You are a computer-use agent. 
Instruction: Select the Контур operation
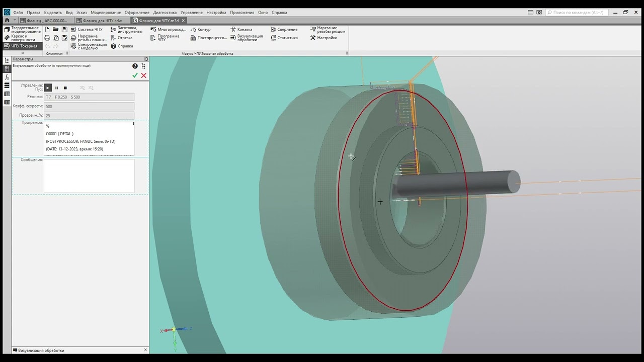200,29
